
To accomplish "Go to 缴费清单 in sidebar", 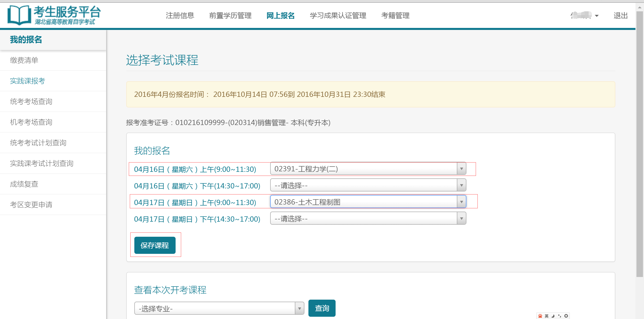I will click(x=24, y=60).
